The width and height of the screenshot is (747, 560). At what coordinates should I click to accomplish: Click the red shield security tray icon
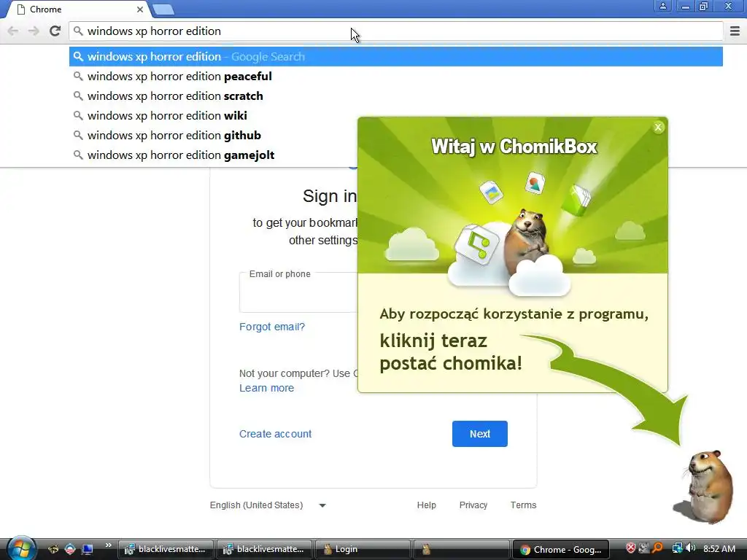click(x=630, y=548)
